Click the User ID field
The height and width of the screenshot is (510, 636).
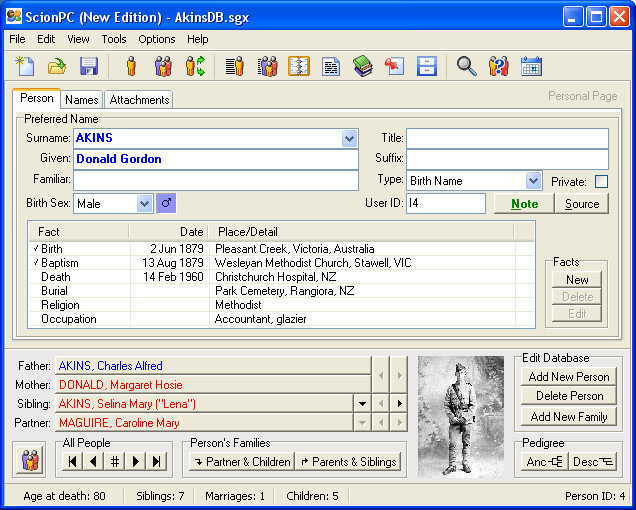pyautogui.click(x=446, y=203)
